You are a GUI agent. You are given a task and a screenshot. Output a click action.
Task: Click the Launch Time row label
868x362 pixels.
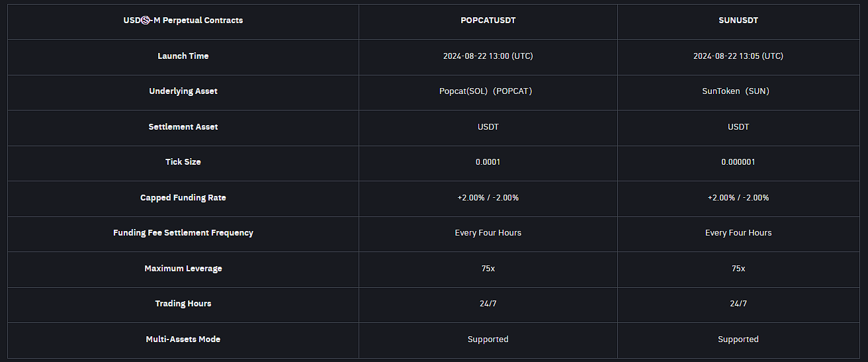click(183, 56)
